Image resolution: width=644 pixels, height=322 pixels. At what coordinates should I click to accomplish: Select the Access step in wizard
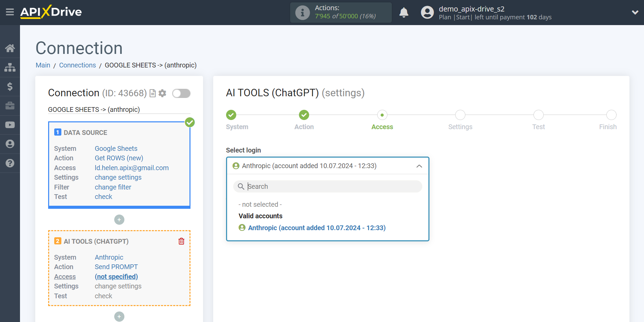[382, 115]
